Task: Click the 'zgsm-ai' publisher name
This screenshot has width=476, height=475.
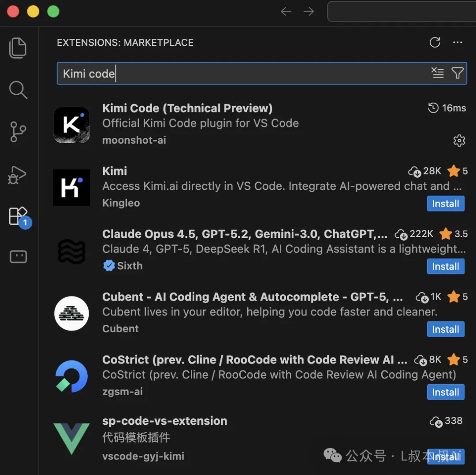Action: click(x=123, y=392)
